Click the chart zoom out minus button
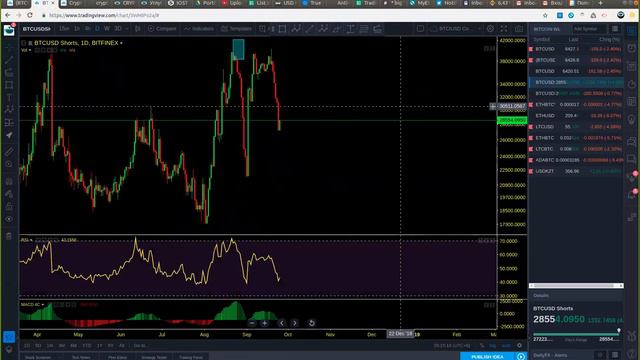This screenshot has height=360, width=640. tap(252, 323)
